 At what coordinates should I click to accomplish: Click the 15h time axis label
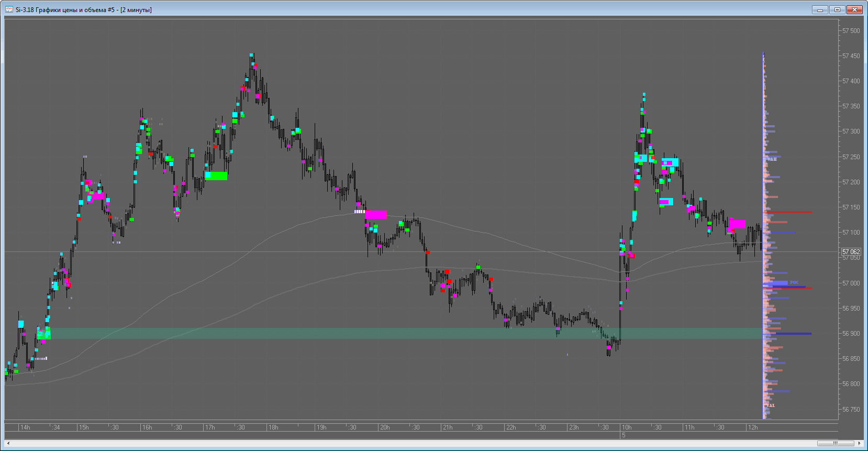pos(84,427)
